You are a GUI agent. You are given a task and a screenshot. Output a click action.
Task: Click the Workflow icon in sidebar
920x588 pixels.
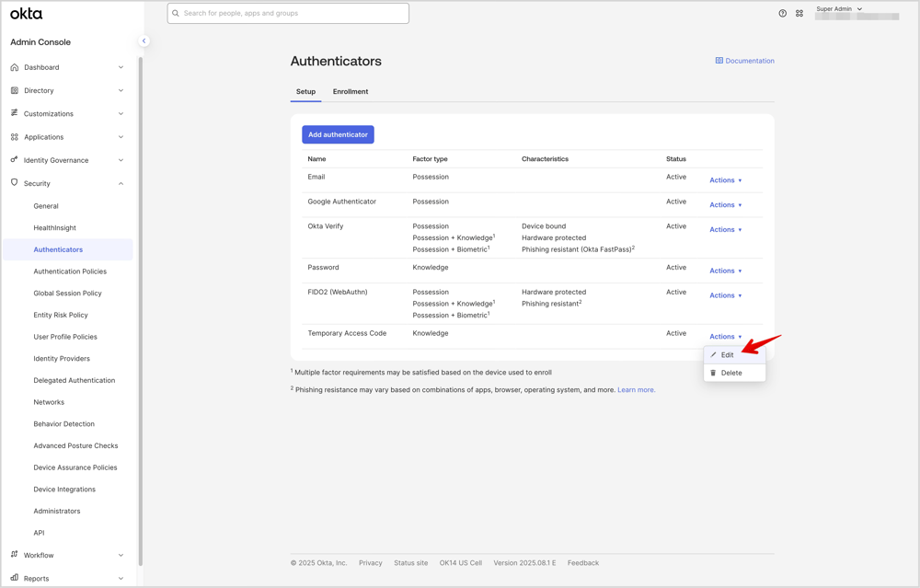15,555
